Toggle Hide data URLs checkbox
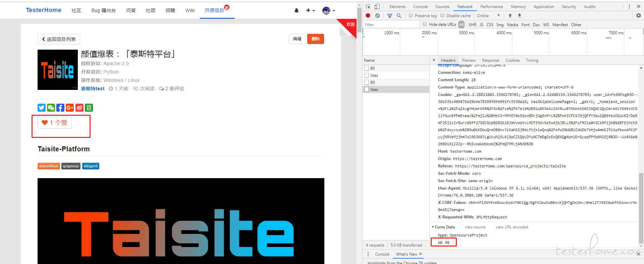This screenshot has width=644, height=264. pyautogui.click(x=425, y=24)
